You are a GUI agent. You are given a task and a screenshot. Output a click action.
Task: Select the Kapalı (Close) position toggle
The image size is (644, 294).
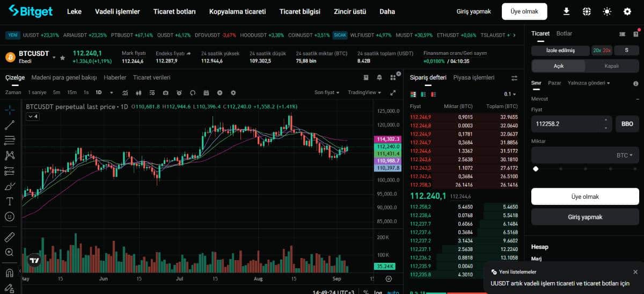[x=612, y=66]
